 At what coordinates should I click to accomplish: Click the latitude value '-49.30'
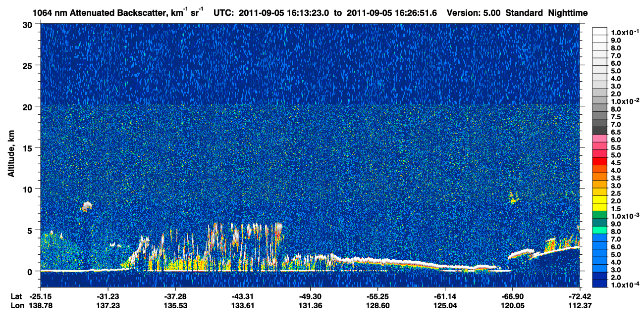[x=310, y=296]
